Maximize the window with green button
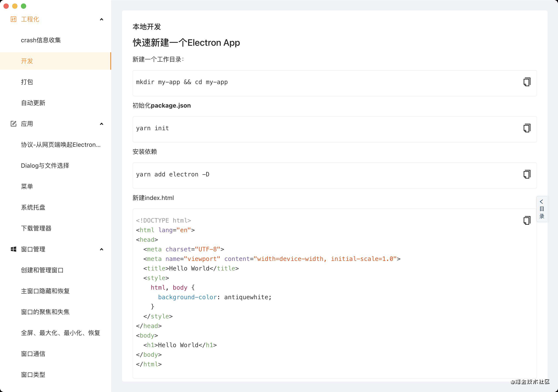The image size is (558, 392). pyautogui.click(x=24, y=6)
